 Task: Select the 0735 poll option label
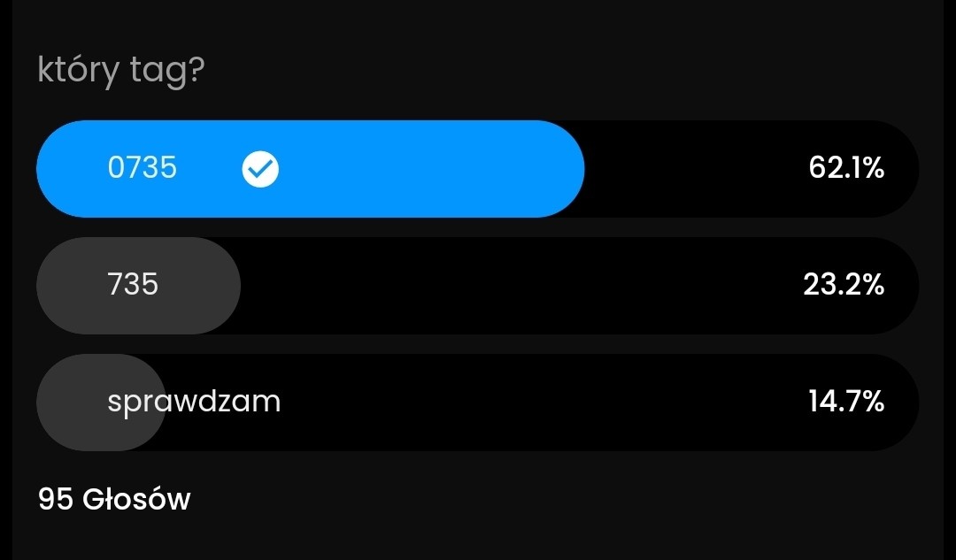click(x=143, y=168)
